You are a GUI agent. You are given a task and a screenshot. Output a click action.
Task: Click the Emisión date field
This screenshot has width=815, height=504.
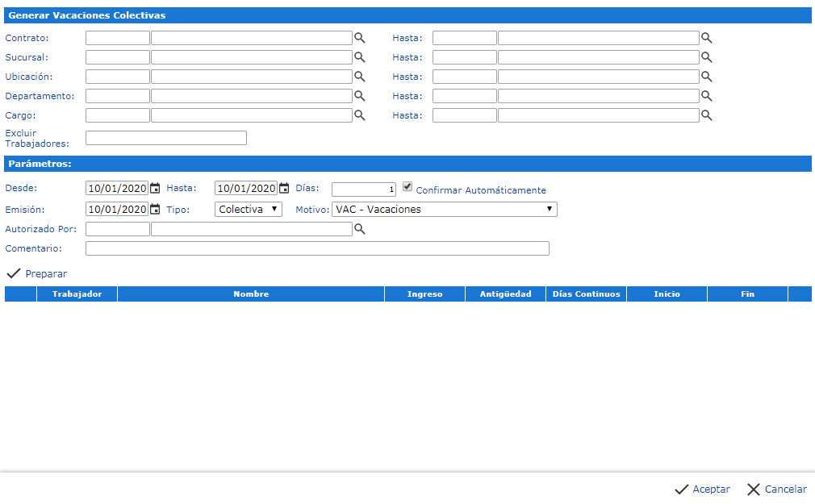117,210
